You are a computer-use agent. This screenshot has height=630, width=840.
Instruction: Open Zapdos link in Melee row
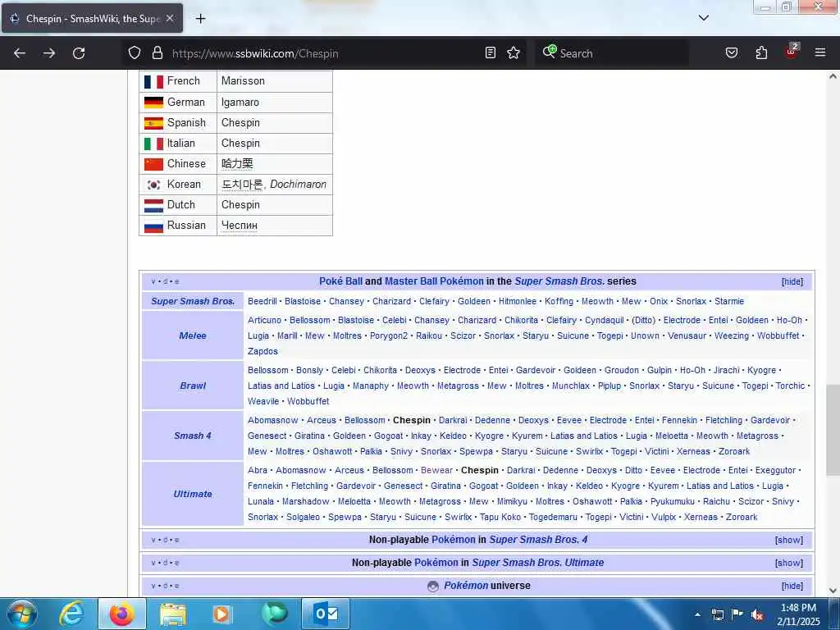[x=262, y=351]
